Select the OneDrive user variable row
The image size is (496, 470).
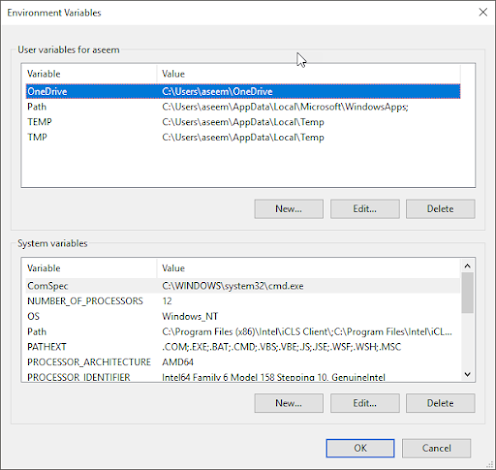click(x=243, y=91)
